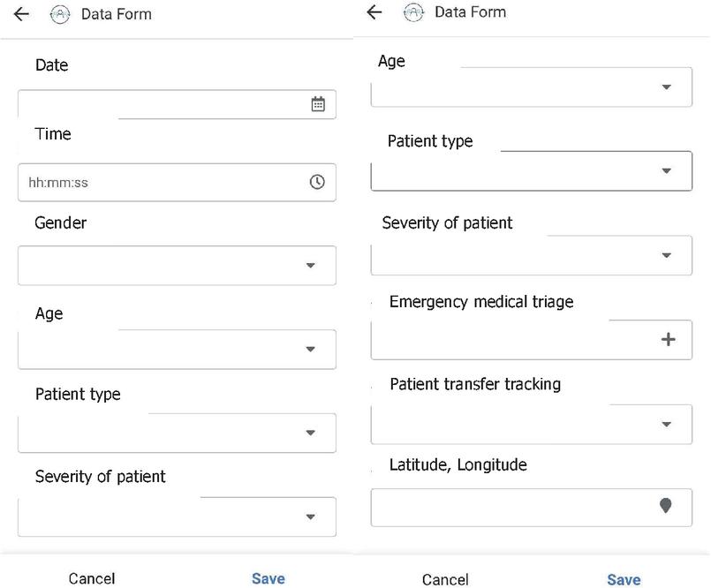This screenshot has height=588, width=711.
Task: Click the plus icon for Emergency medical triage
Action: point(668,339)
